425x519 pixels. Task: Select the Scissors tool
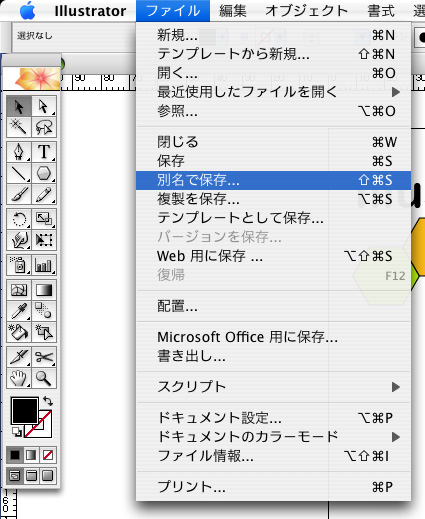(x=44, y=357)
